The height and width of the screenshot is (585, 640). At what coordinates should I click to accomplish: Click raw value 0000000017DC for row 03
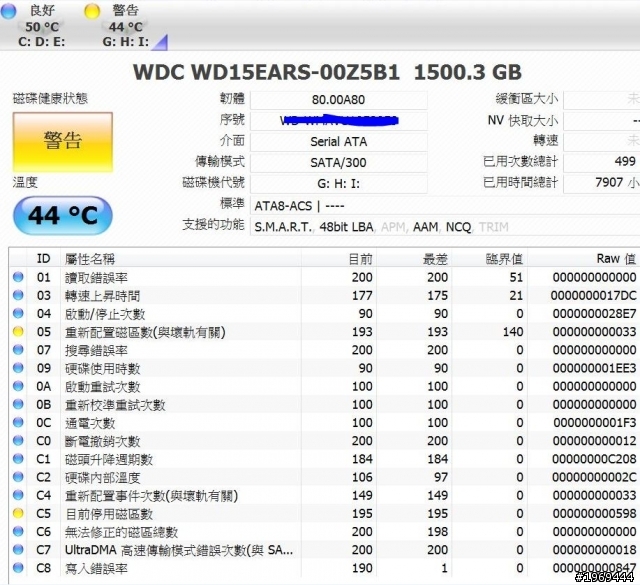(593, 295)
